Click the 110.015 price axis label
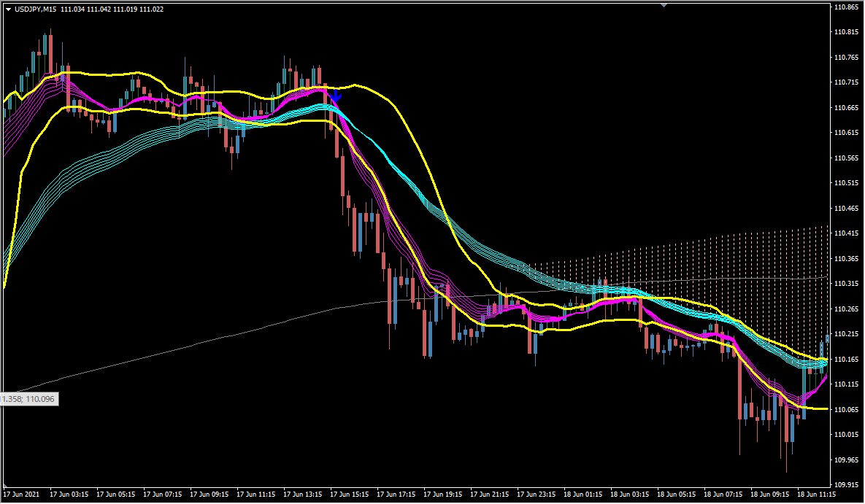Screen dimensions: 865x504 (x=846, y=435)
